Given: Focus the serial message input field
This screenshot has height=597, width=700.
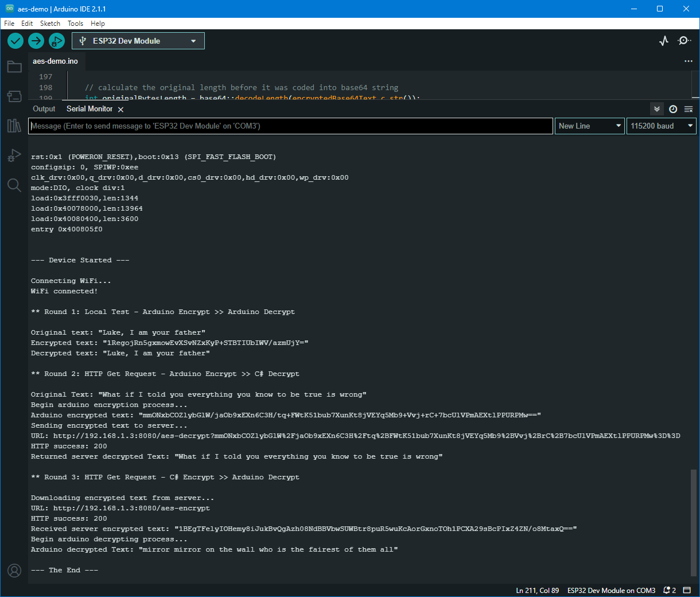Looking at the screenshot, I should pos(290,126).
